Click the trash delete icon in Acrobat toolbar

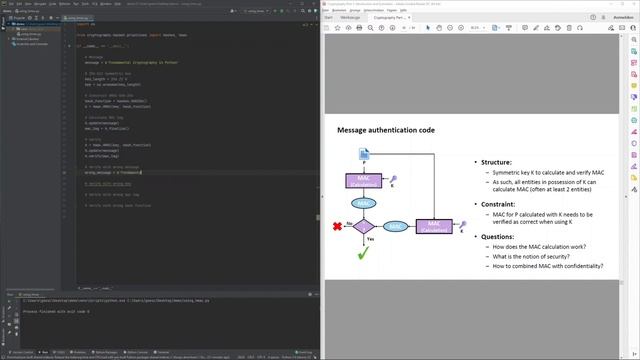pyautogui.click(x=569, y=28)
